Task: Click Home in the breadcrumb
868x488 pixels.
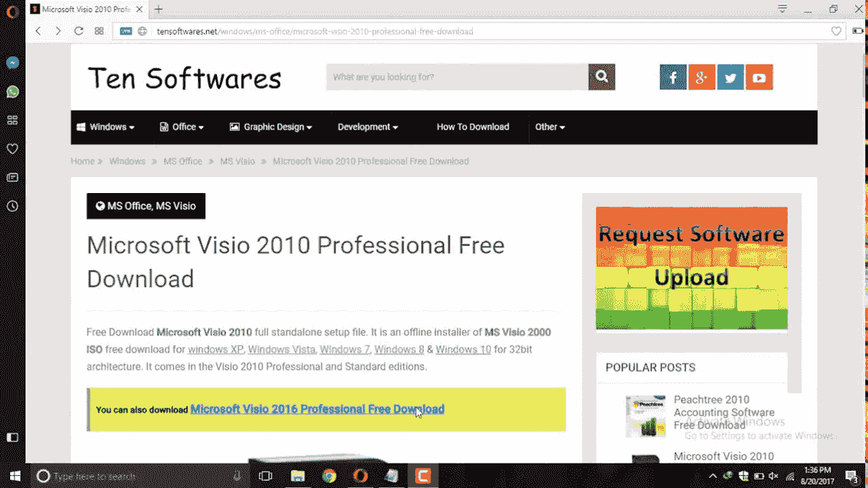Action: coord(82,161)
